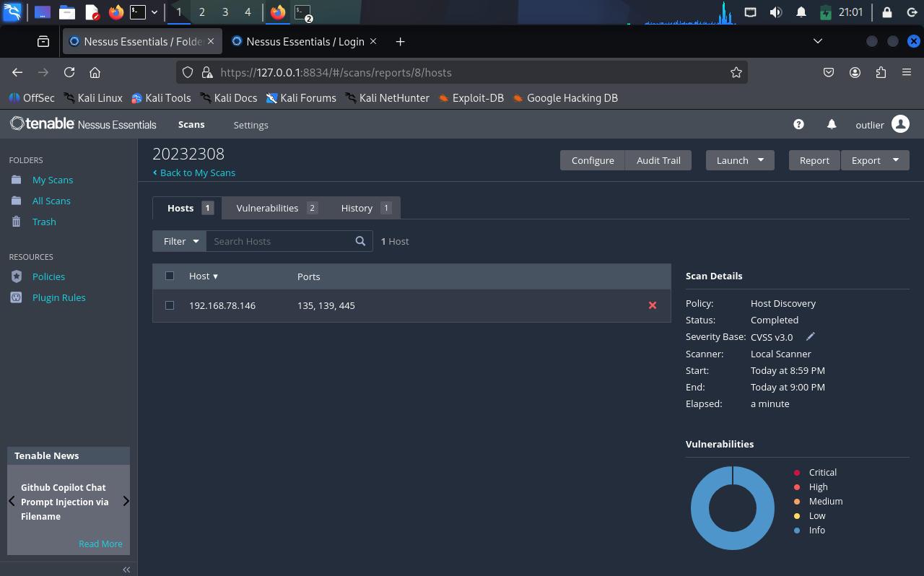Switch to the History tab
This screenshot has height=576, width=924.
coord(365,208)
